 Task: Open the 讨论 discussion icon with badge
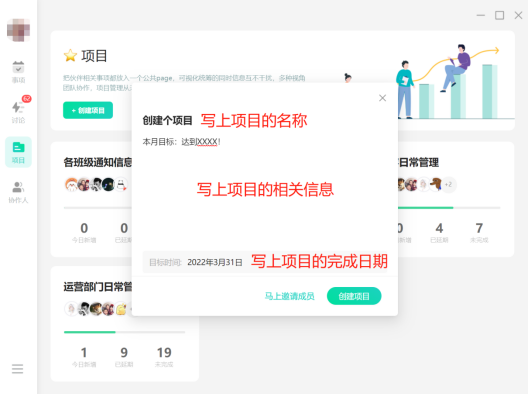19,110
